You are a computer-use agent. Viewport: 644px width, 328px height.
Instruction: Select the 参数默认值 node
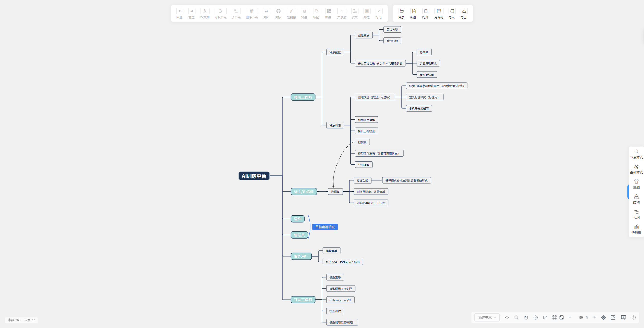[427, 75]
